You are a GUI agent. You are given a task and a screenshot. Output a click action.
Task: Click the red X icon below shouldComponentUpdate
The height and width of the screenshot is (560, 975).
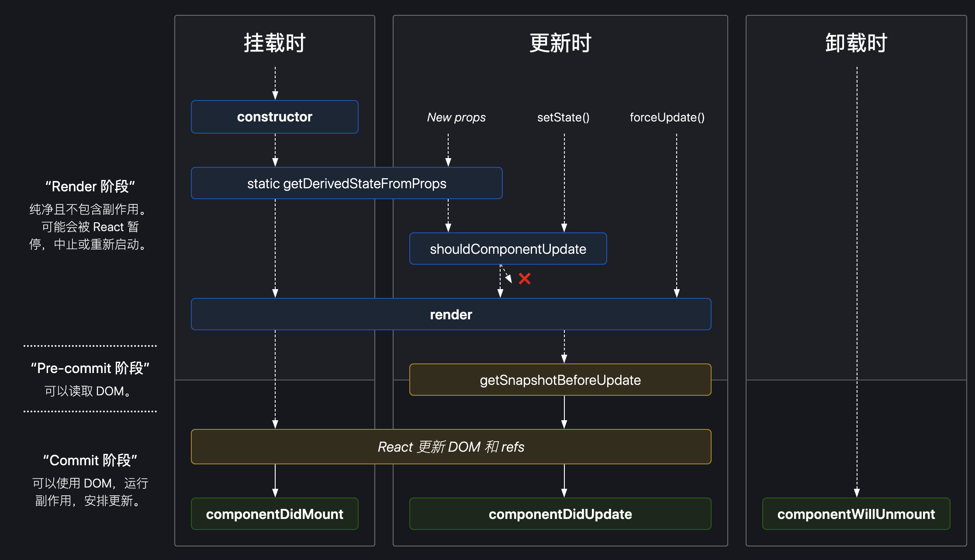[525, 278]
